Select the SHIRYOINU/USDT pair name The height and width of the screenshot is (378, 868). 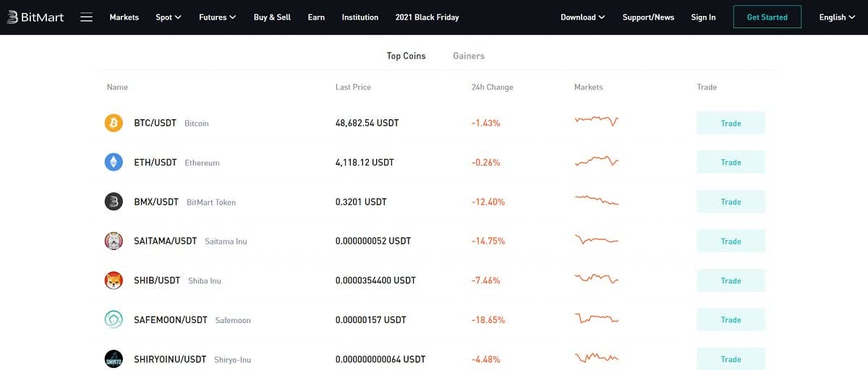click(x=170, y=358)
